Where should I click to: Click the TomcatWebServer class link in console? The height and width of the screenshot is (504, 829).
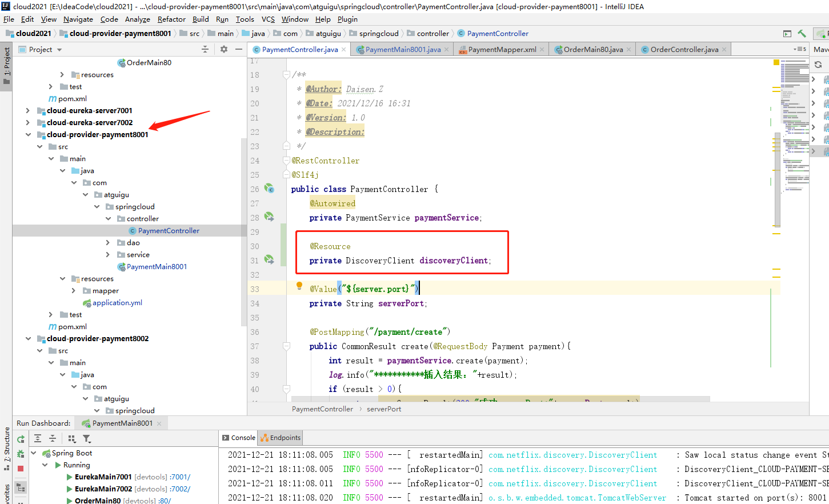pos(577,498)
